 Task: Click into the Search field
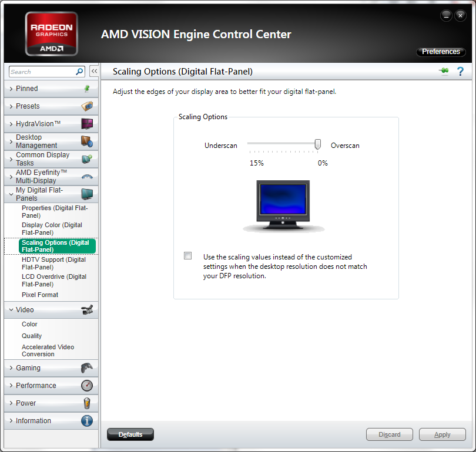coord(42,72)
